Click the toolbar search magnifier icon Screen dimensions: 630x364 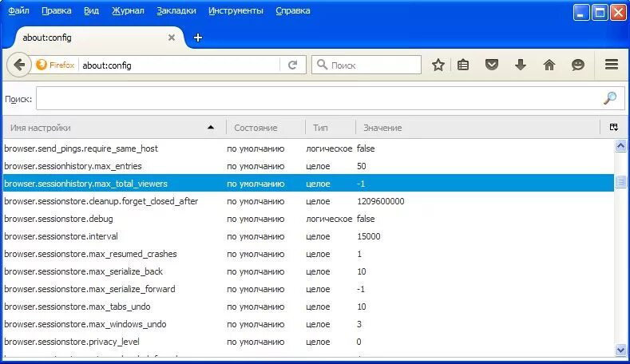click(322, 65)
